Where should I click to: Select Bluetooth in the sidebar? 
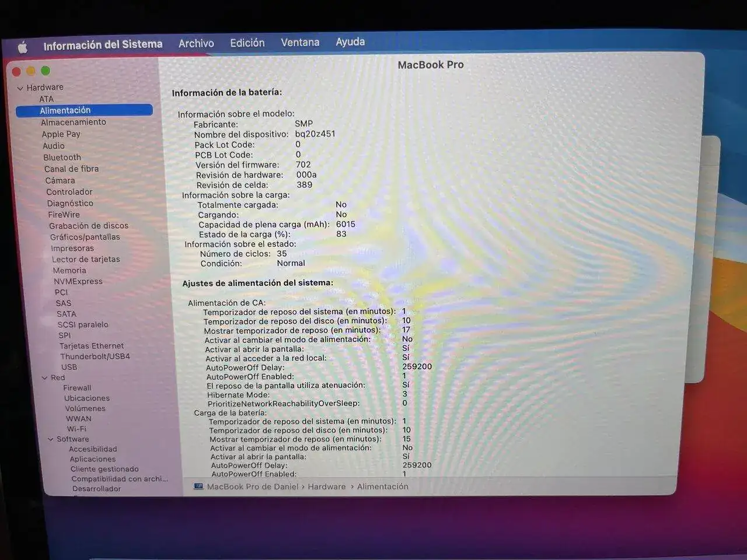62,157
